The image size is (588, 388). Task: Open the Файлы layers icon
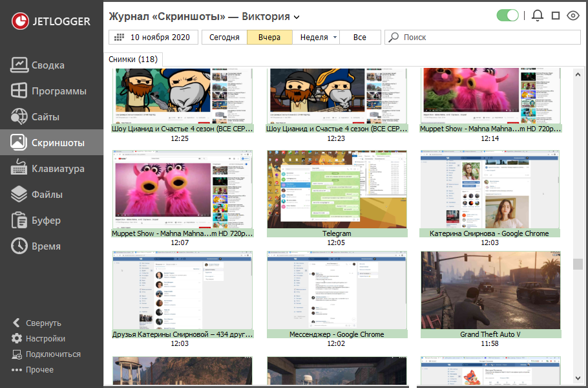pos(19,195)
